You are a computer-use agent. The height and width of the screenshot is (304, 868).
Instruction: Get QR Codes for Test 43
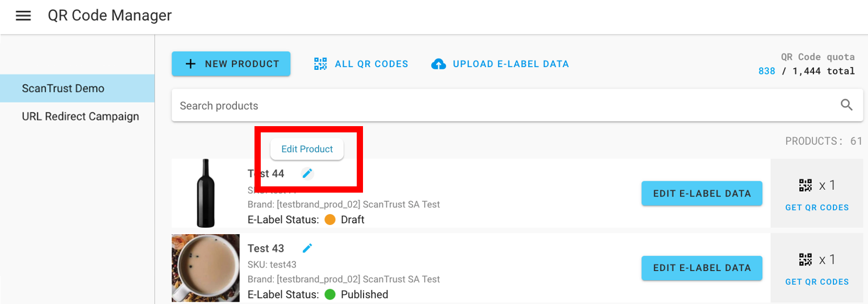coord(817,282)
